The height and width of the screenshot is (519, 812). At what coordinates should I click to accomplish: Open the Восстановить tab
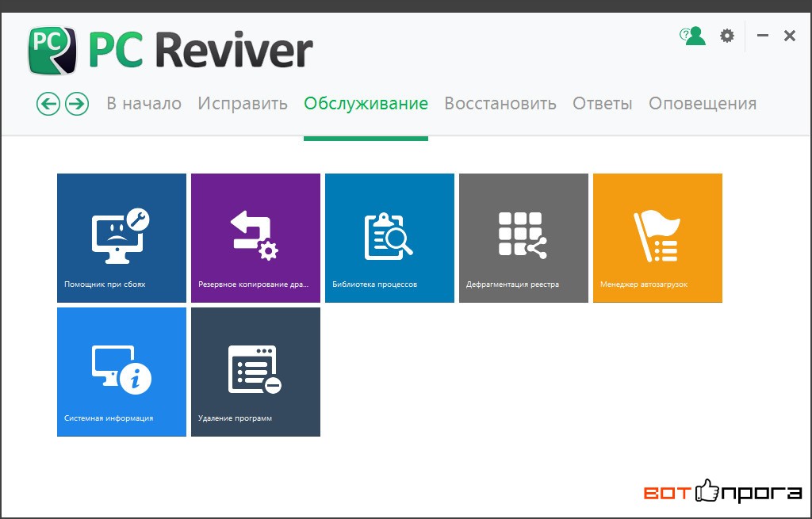500,104
